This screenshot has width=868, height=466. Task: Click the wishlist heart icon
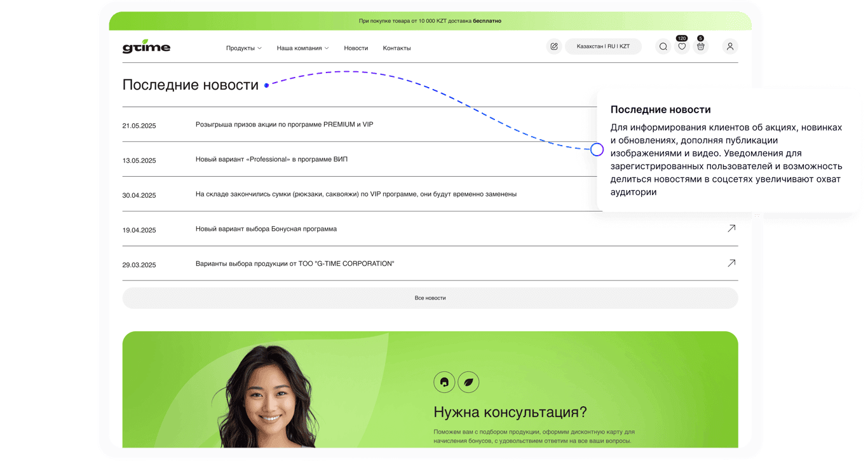point(682,46)
